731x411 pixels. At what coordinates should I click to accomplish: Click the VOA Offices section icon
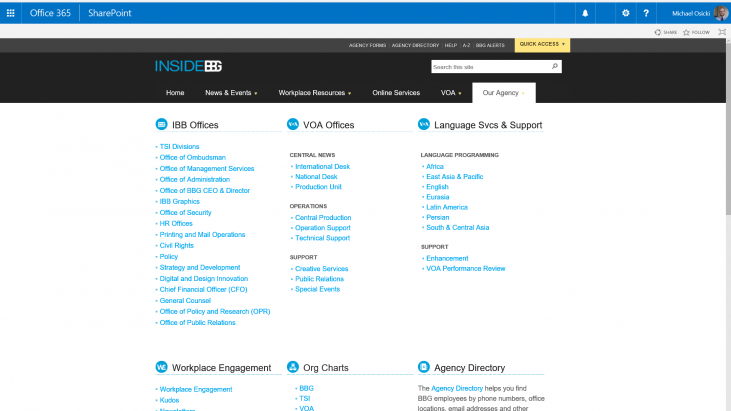pyautogui.click(x=293, y=124)
